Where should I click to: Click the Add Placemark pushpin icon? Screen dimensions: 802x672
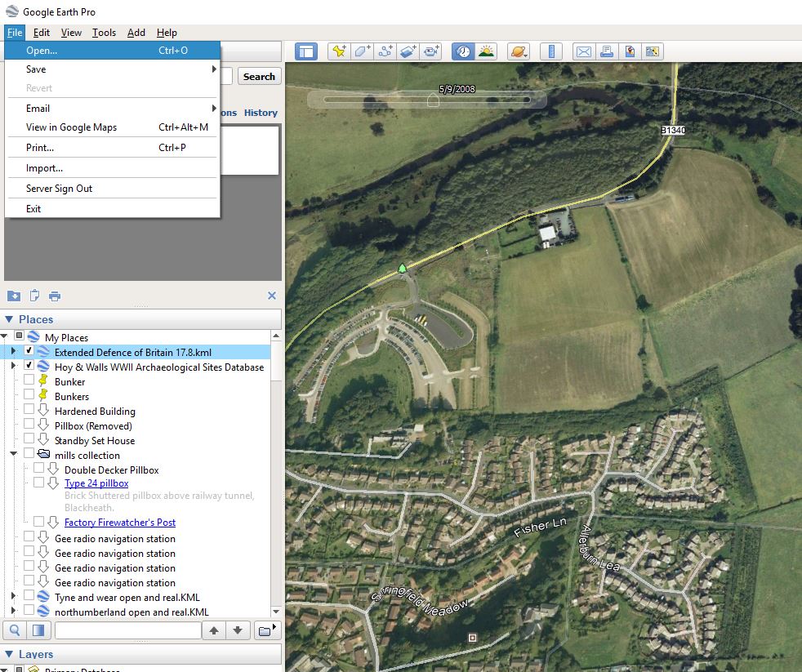pyautogui.click(x=339, y=51)
